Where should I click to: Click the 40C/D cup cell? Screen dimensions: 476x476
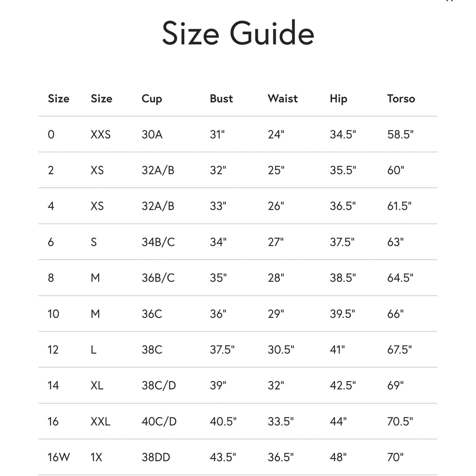[159, 421]
